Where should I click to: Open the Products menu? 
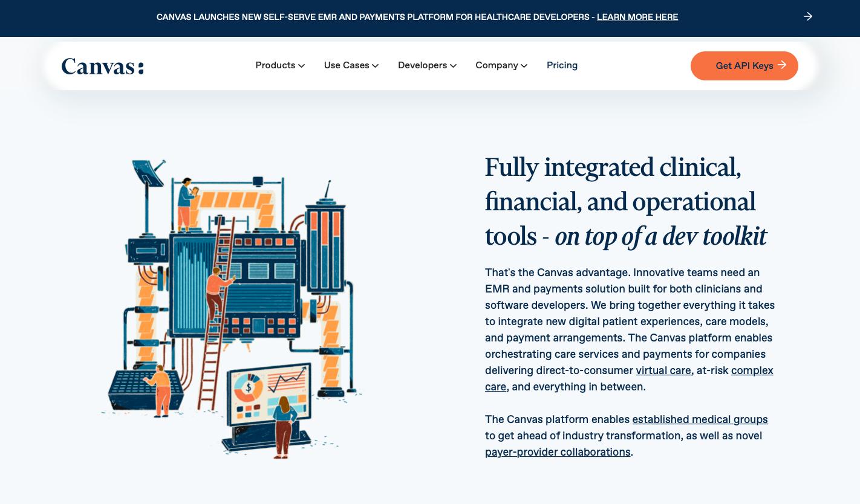click(280, 65)
